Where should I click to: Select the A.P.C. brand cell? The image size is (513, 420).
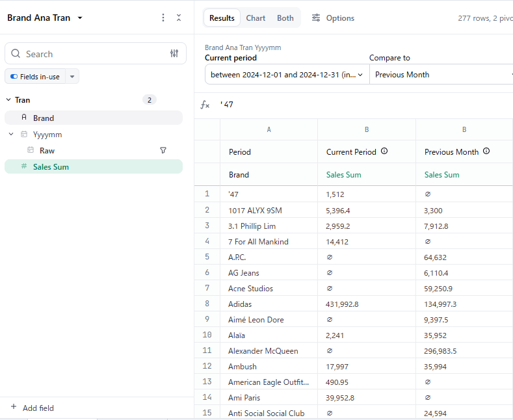269,257
